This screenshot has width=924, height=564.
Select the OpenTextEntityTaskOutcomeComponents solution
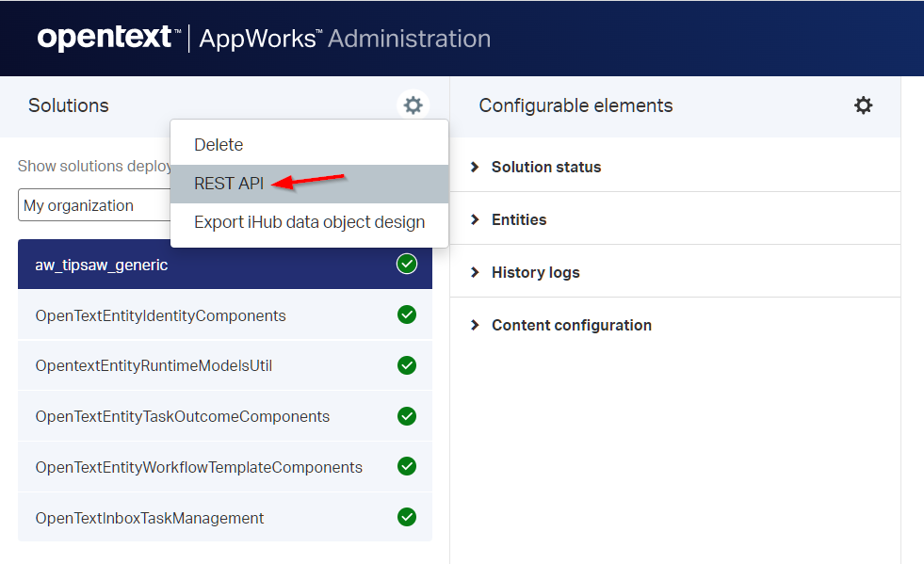pos(224,416)
